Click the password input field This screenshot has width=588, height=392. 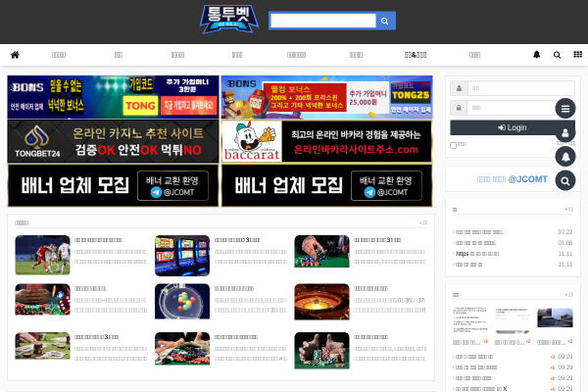coord(521,108)
